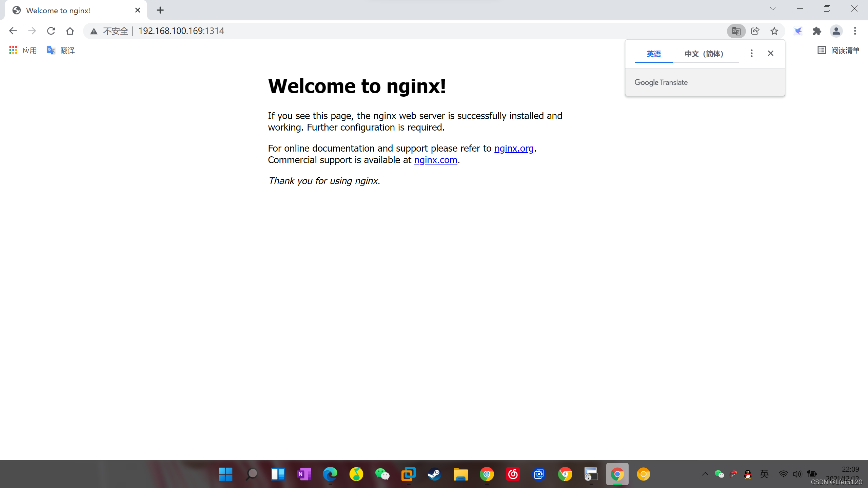Bookmark this page with the star icon
The width and height of the screenshot is (868, 488).
click(x=774, y=31)
